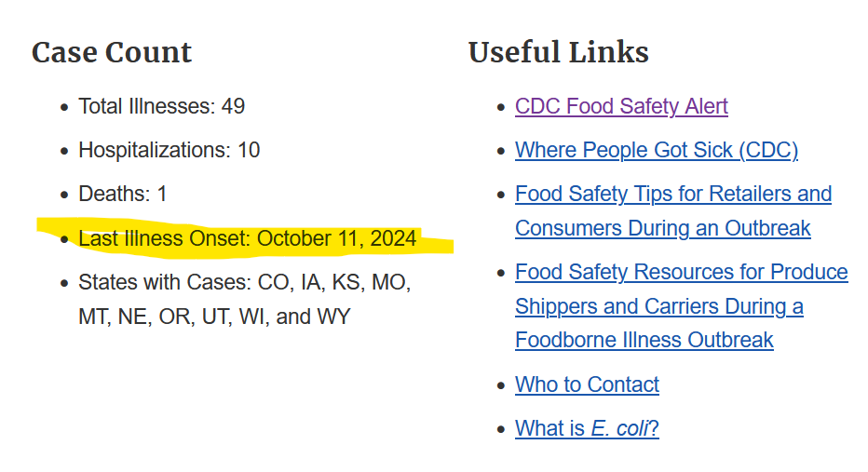Follow the Where People Got Sick (CDC) link
Screen dimensions: 868x472
(656, 150)
